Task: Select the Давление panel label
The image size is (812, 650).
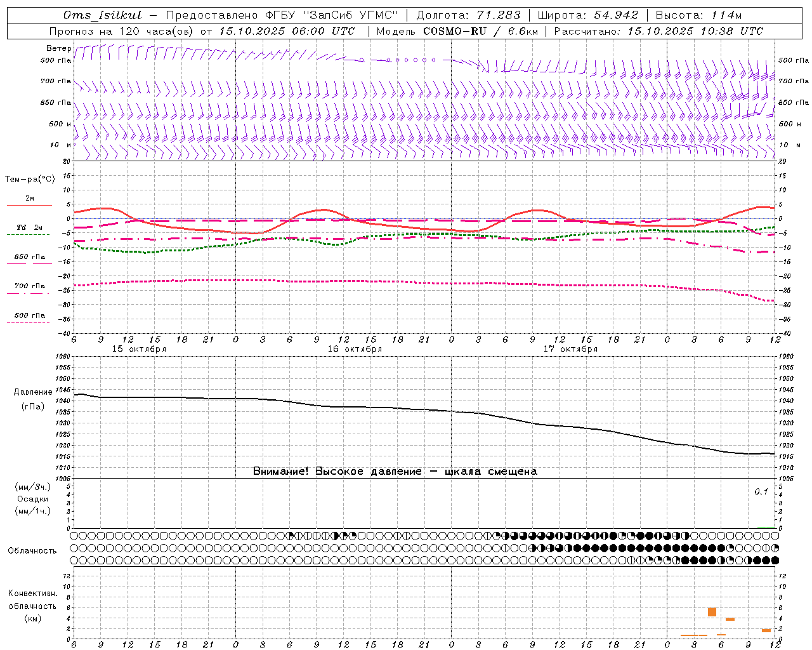Action: click(x=33, y=392)
